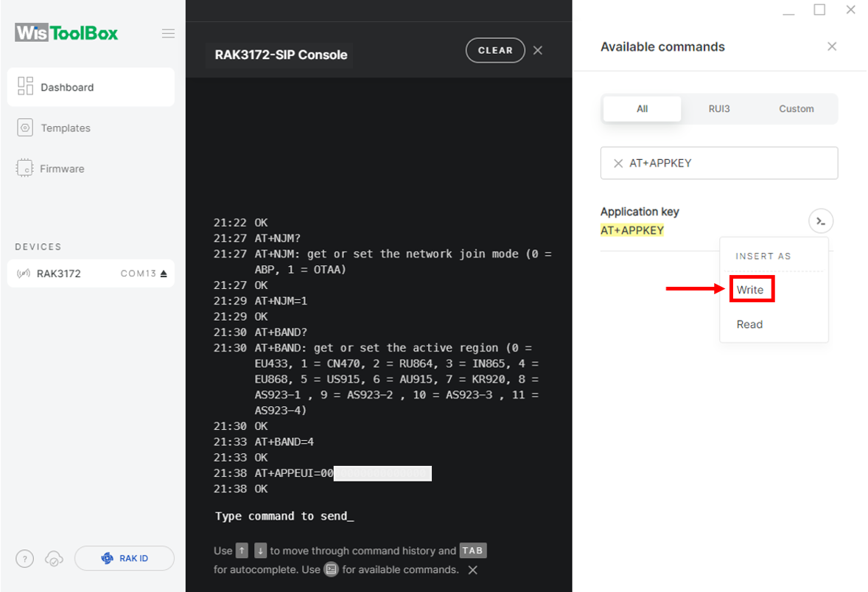Image resolution: width=868 pixels, height=592 pixels.
Task: Click the down arrow key hint icon
Action: pos(260,551)
